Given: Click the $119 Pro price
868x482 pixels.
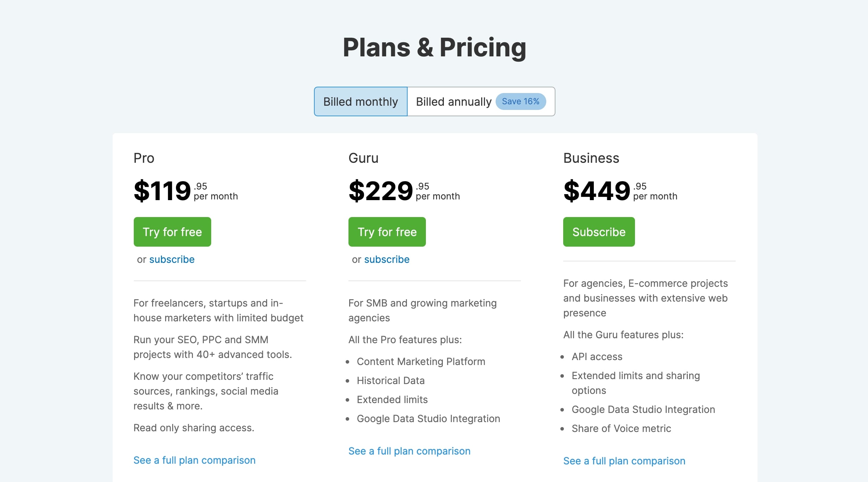Looking at the screenshot, I should tap(162, 191).
